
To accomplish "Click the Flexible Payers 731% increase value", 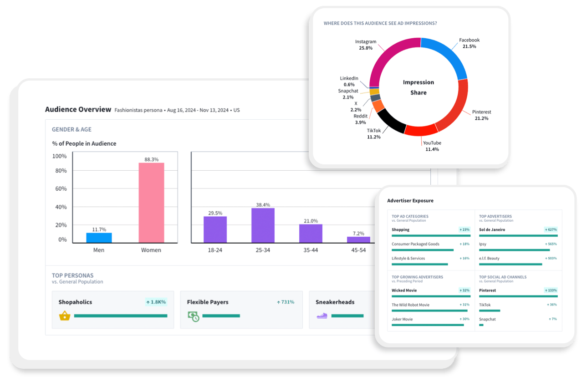I will (286, 302).
